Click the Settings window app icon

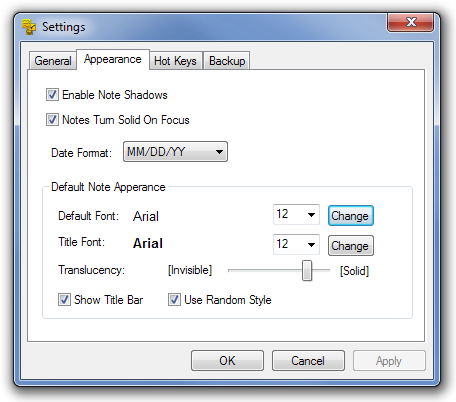tap(29, 26)
